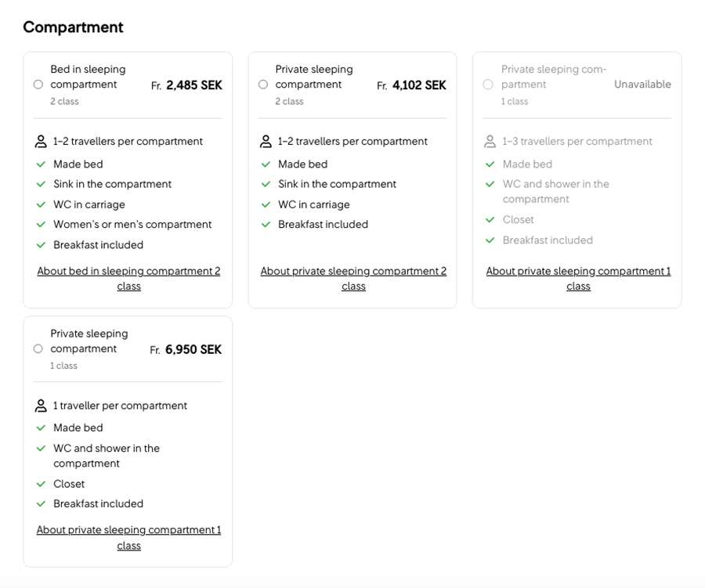Click person icon beside 1–3 travellers
Image resolution: width=705 pixels, height=588 pixels.
point(490,142)
